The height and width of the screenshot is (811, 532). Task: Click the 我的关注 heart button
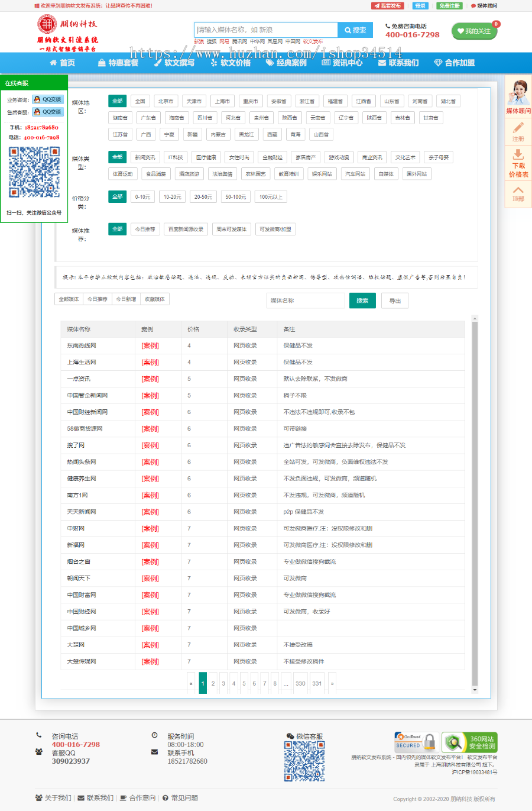click(474, 31)
